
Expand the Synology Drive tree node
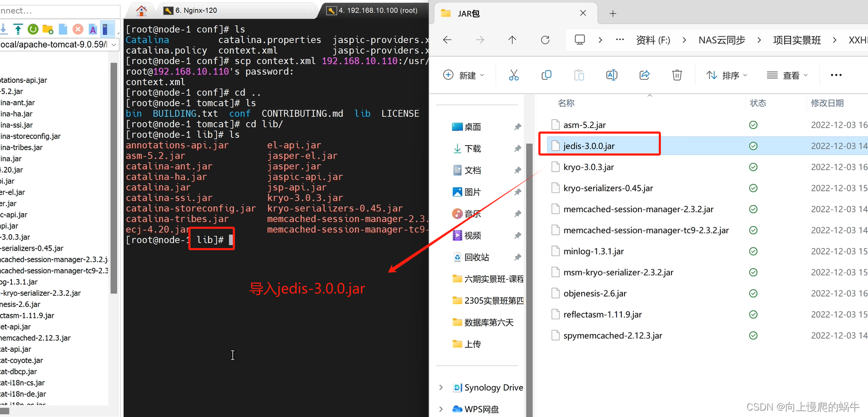coord(441,388)
